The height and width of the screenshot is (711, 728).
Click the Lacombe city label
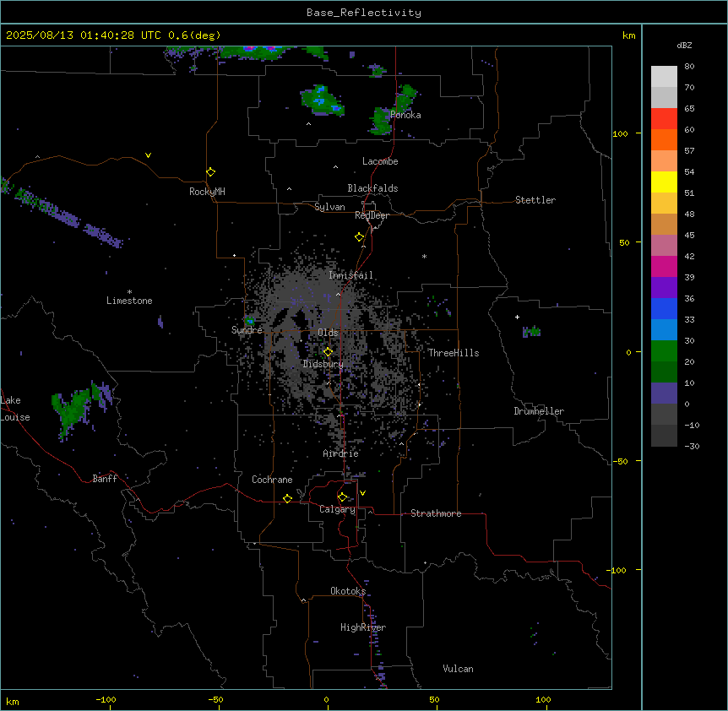click(380, 161)
